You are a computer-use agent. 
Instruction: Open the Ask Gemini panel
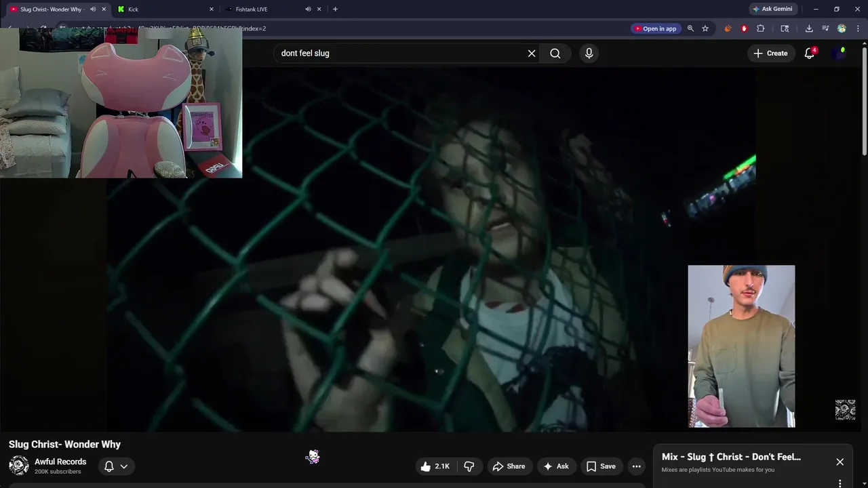773,9
